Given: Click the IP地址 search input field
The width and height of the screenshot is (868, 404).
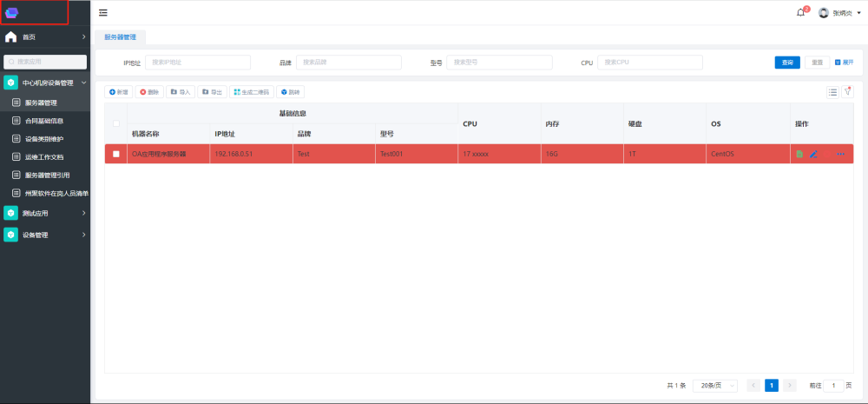Looking at the screenshot, I should pyautogui.click(x=198, y=63).
